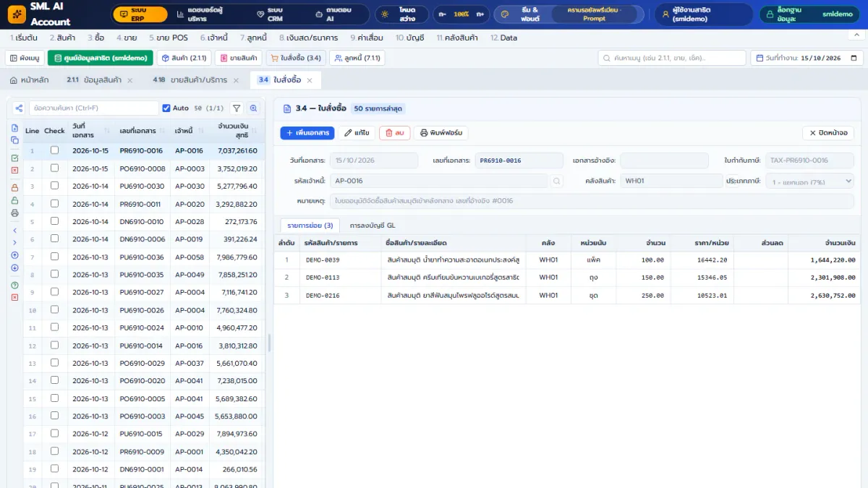
Task: Check the box for row PR6910-0016
Action: click(54, 150)
